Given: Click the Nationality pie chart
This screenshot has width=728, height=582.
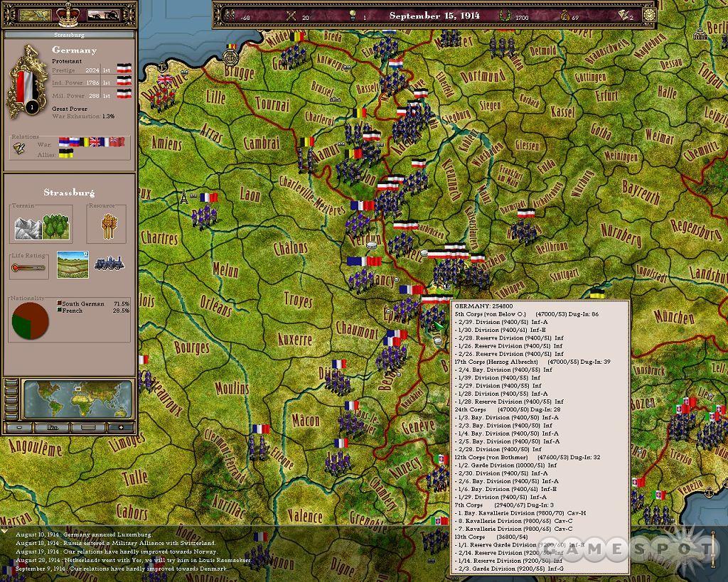Looking at the screenshot, I should [x=30, y=320].
